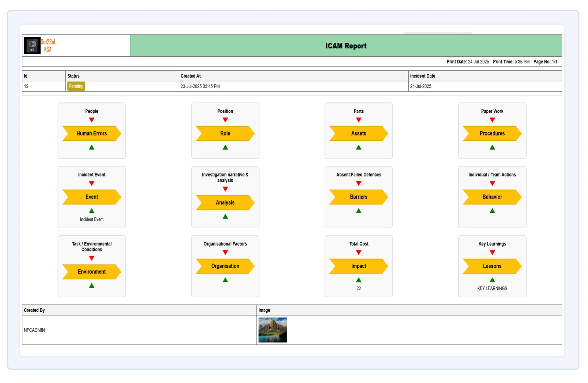
Task: Click the ICAM Report title banner
Action: pos(346,46)
